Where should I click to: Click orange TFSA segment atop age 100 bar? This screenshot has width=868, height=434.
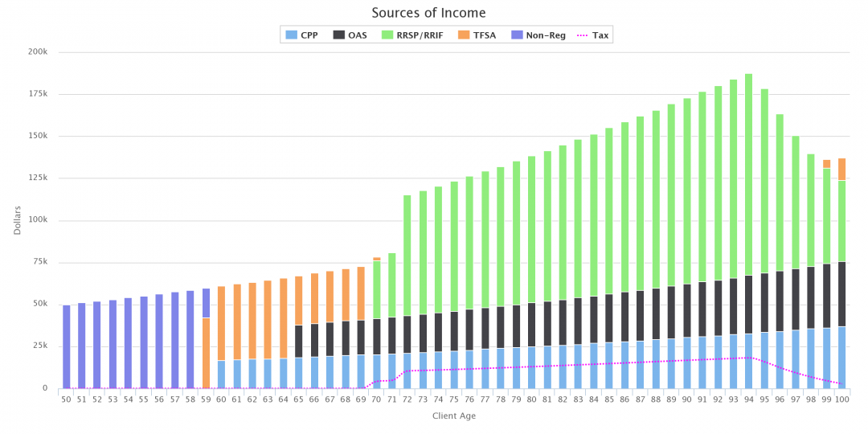click(841, 169)
